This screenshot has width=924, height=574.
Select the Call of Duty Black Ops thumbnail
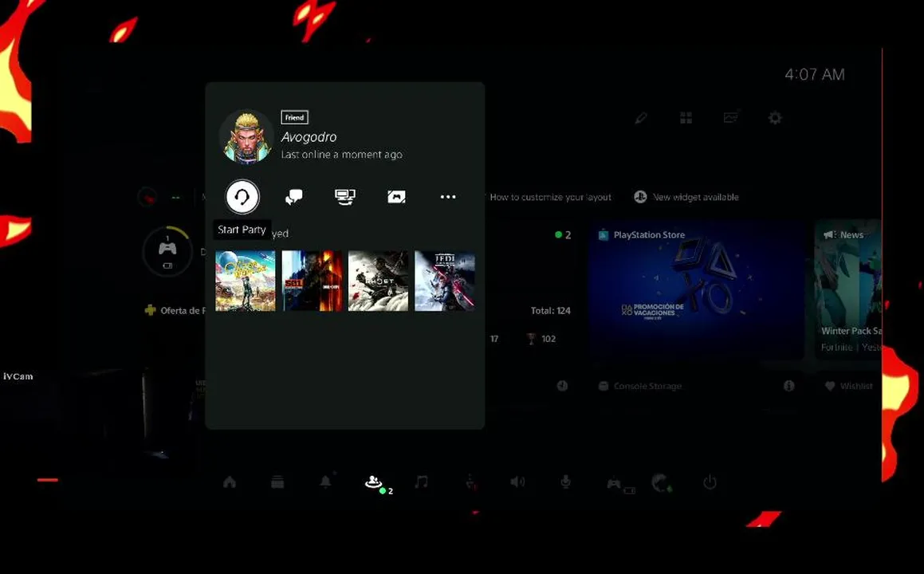312,281
